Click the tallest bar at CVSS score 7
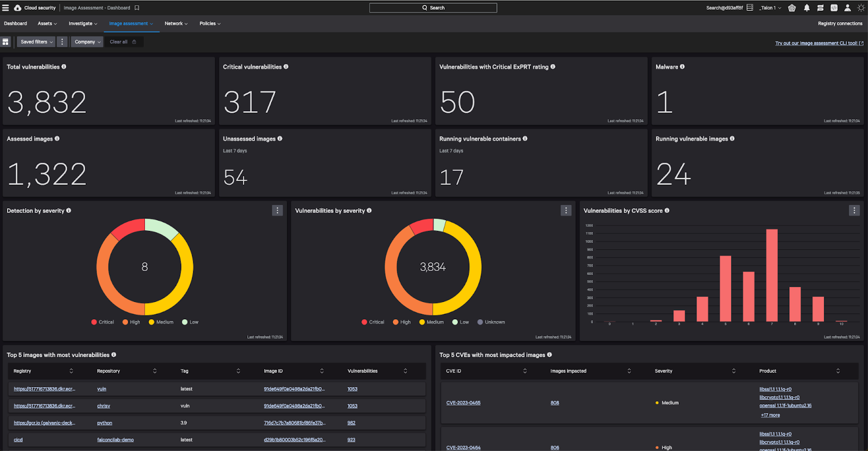The width and height of the screenshot is (868, 451). [x=771, y=275]
